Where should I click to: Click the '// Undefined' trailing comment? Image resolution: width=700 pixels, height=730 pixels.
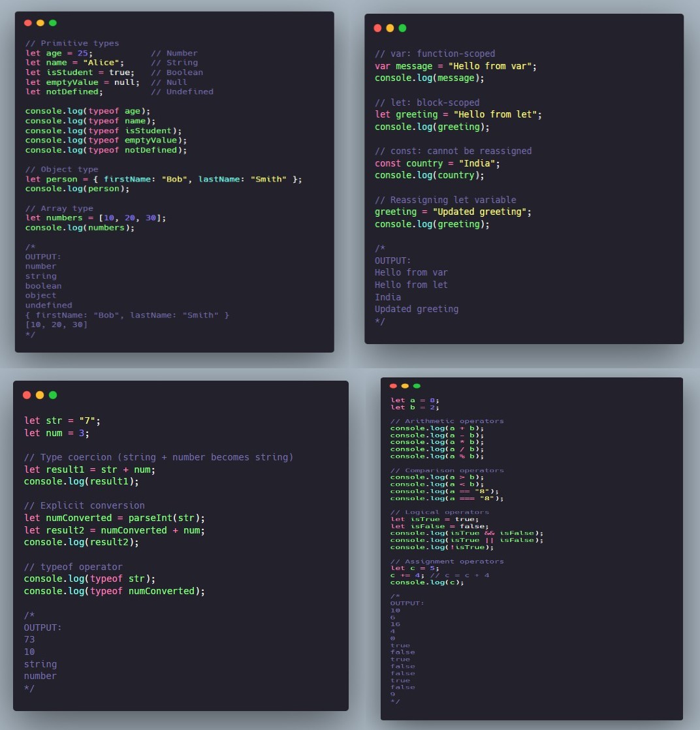[x=182, y=91]
